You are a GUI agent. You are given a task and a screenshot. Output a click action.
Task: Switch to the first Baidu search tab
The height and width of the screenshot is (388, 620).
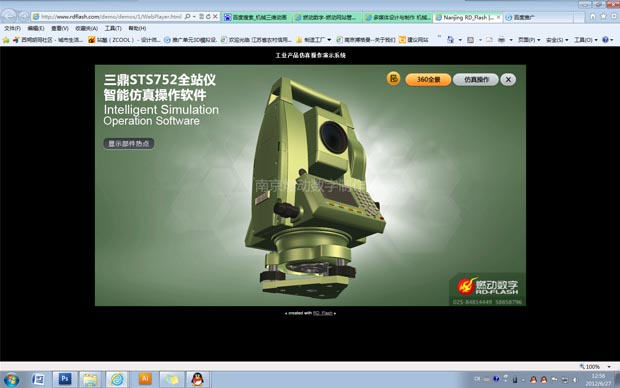256,17
